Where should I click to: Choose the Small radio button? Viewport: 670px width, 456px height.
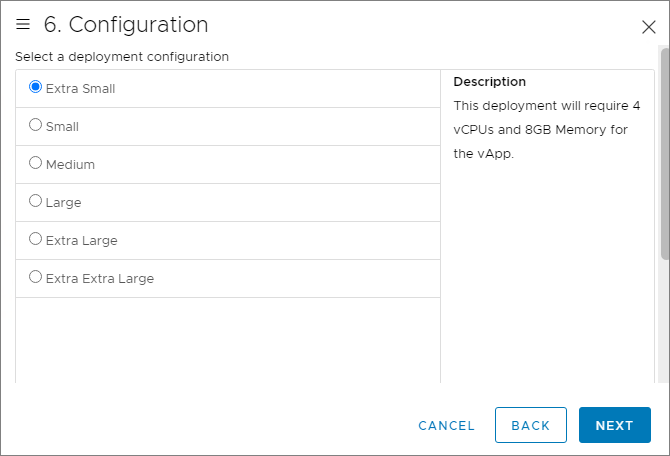pyautogui.click(x=36, y=125)
